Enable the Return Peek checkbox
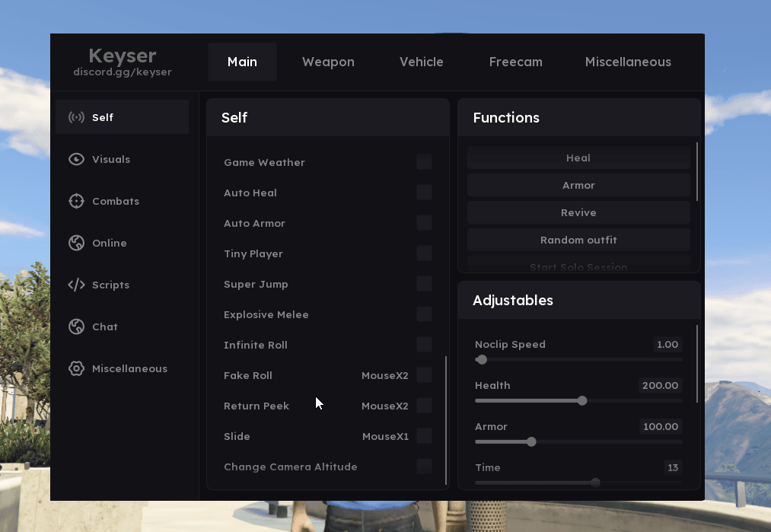This screenshot has width=771, height=532. (424, 406)
